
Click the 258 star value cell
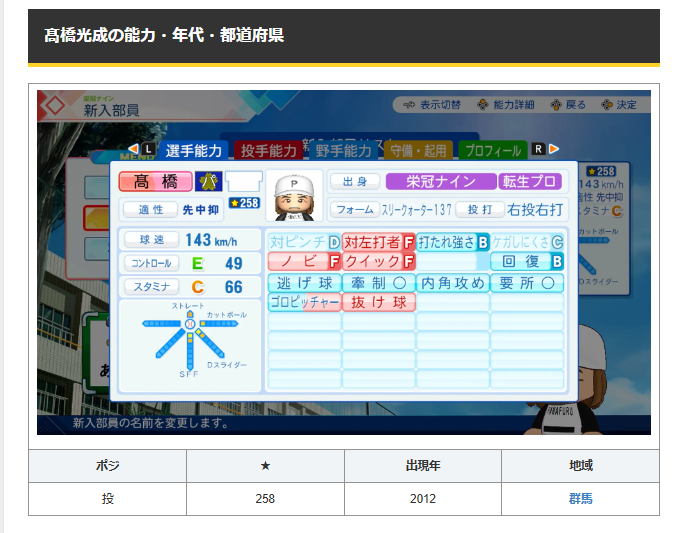[265, 499]
